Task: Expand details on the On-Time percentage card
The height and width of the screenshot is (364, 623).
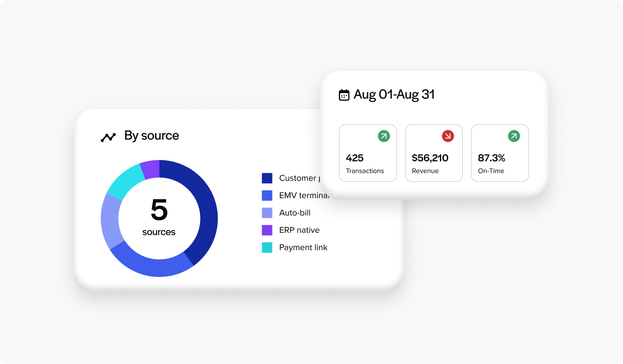Action: click(x=500, y=153)
